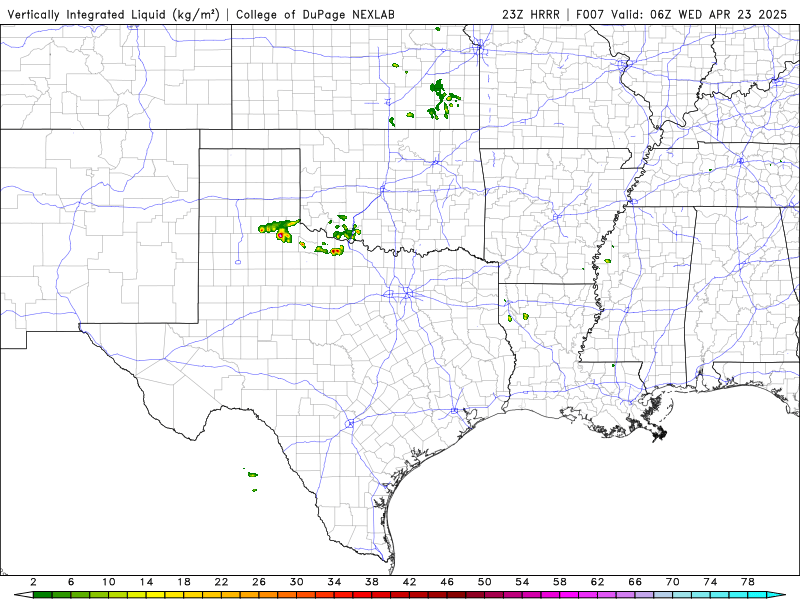Click the "College of DuPage NEXLAB" label
This screenshot has height=600, width=800.
[x=315, y=14]
